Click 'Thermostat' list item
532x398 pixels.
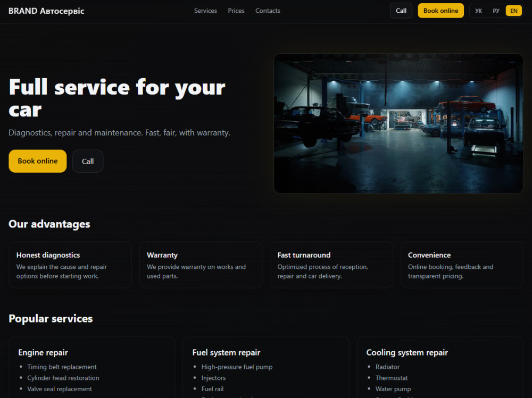pos(392,378)
